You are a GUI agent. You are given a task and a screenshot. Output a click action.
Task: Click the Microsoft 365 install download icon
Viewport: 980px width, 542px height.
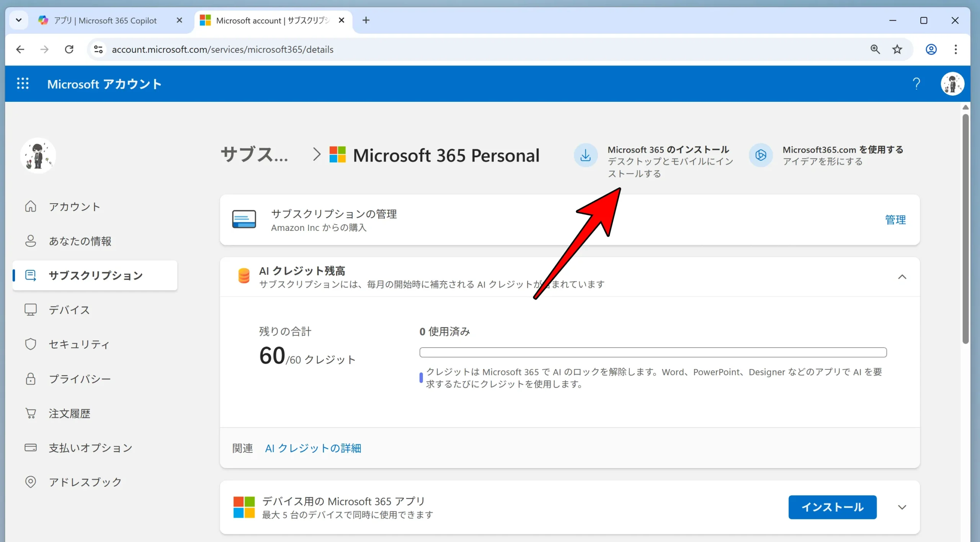pyautogui.click(x=585, y=155)
